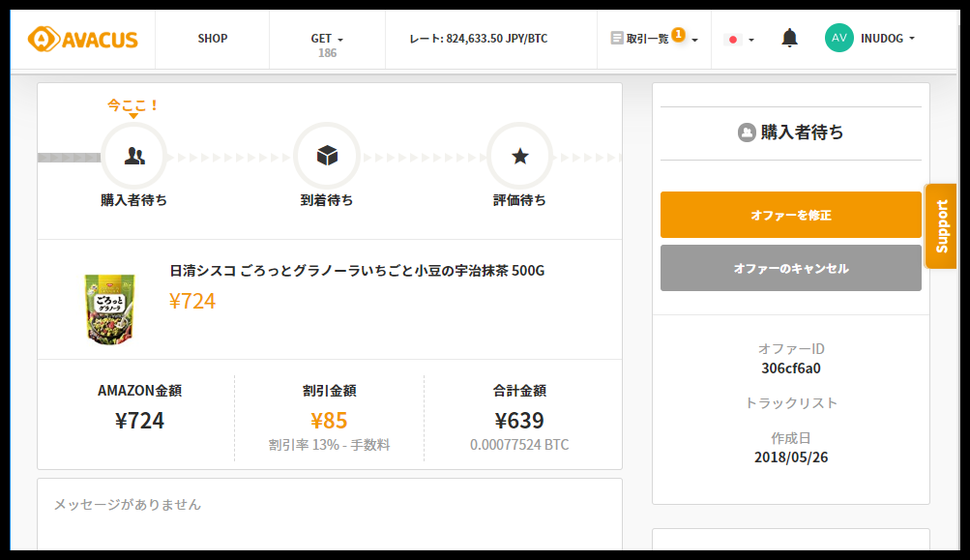This screenshot has height=560, width=970.
Task: Click the transaction list icon
Action: coord(617,39)
